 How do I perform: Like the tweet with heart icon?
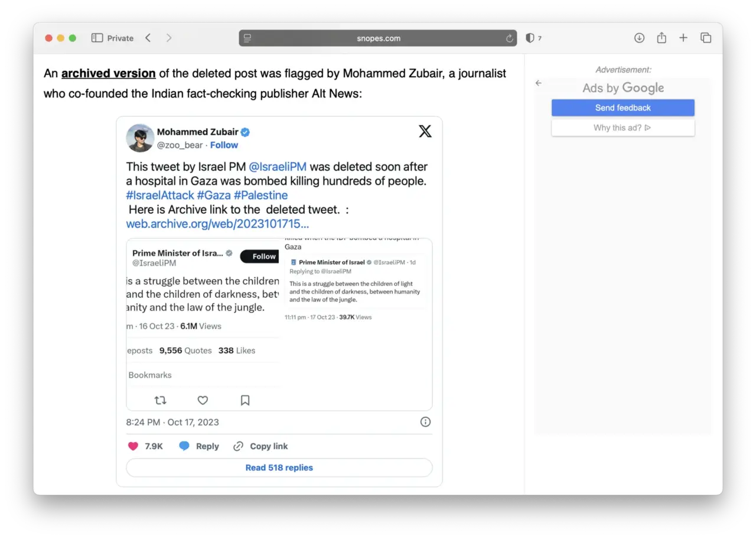pos(133,446)
